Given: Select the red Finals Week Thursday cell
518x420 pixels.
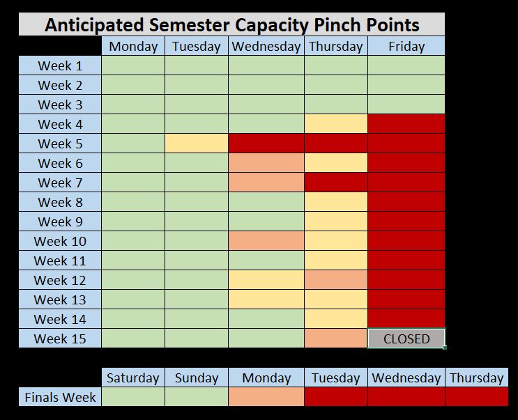Looking at the screenshot, I should coord(477,397).
